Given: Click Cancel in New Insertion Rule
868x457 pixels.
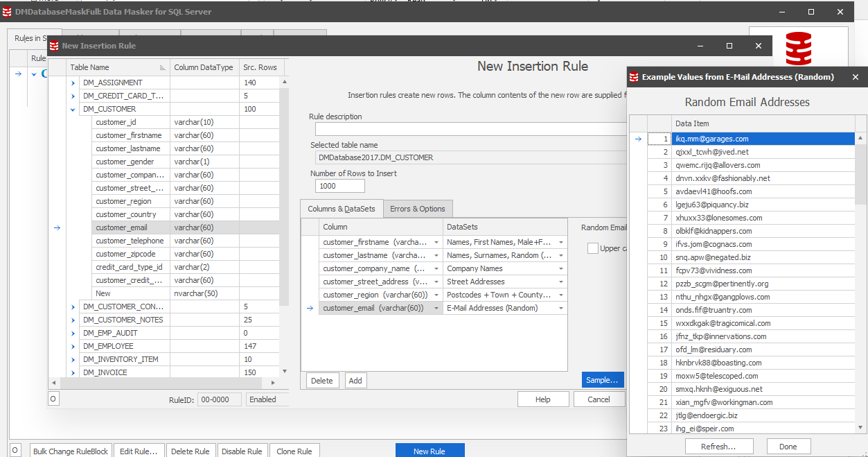Looking at the screenshot, I should tap(599, 399).
